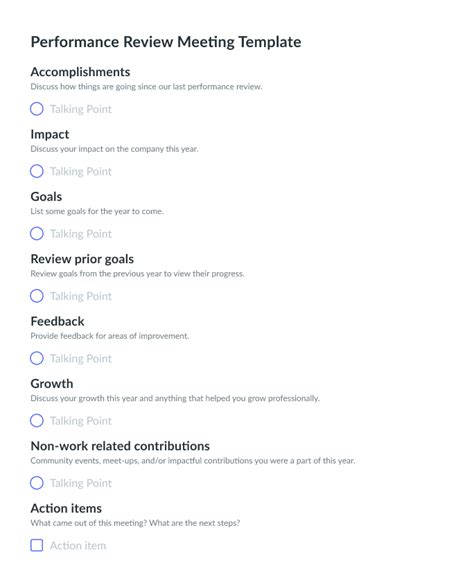
Task: Click Talking Point field under Accomplishments
Action: coord(81,109)
